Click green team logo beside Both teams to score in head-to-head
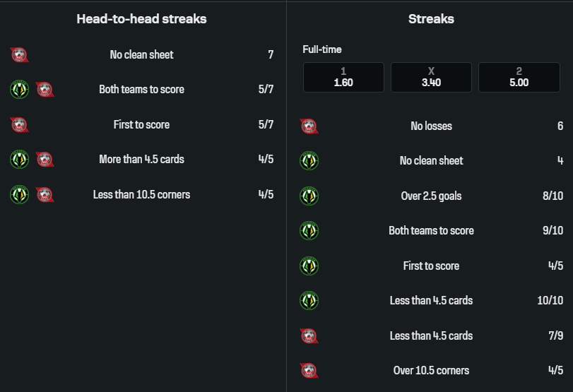 (x=19, y=90)
